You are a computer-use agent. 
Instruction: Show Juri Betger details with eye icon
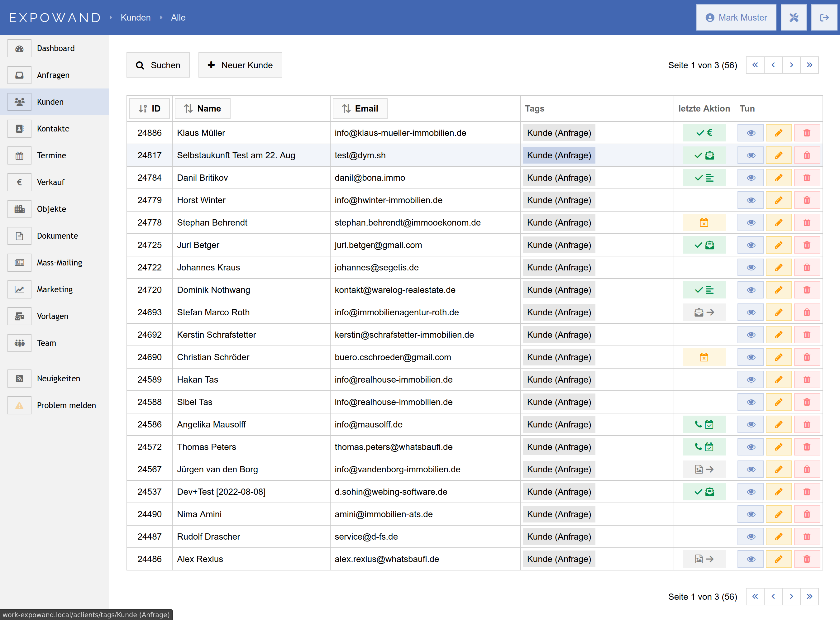coord(751,245)
